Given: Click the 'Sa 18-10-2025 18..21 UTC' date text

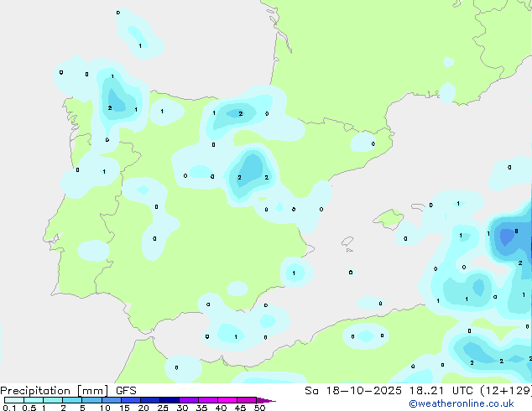Looking at the screenshot, I should point(389,391).
